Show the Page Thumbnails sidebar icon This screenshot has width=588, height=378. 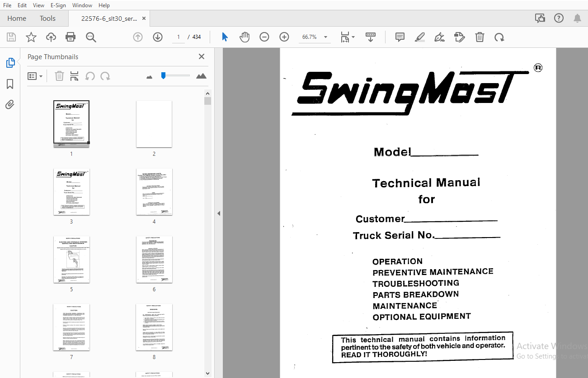point(10,63)
